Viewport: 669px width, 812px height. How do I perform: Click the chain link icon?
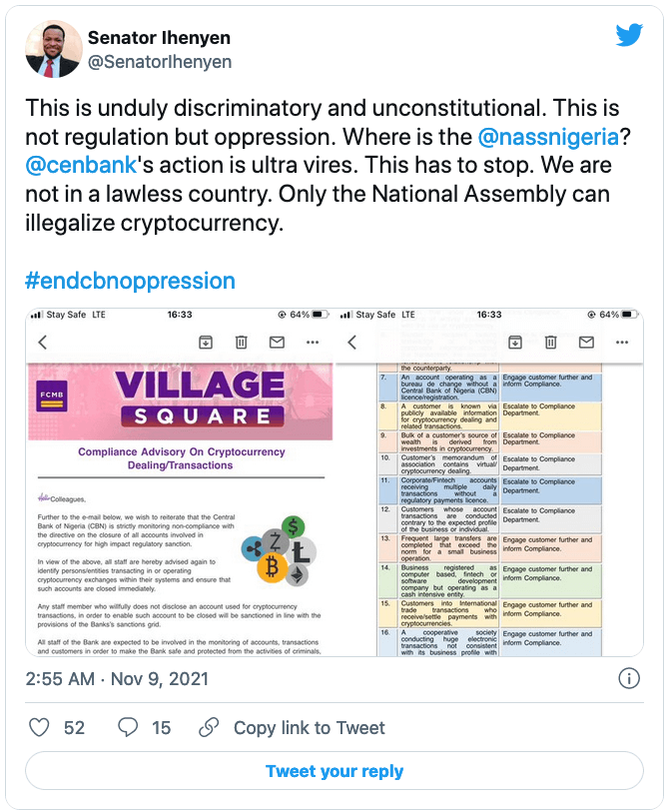tap(210, 727)
